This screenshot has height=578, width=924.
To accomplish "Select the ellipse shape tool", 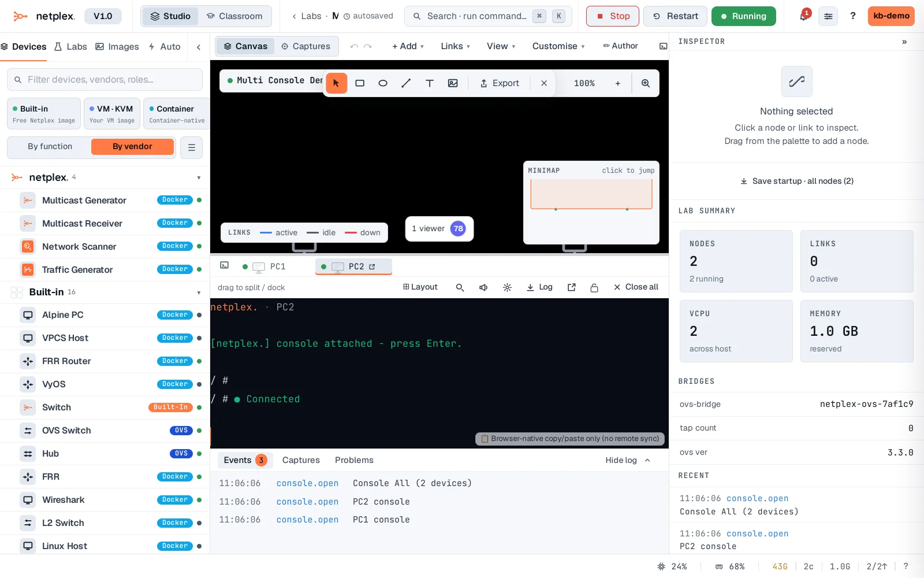I will pyautogui.click(x=383, y=83).
